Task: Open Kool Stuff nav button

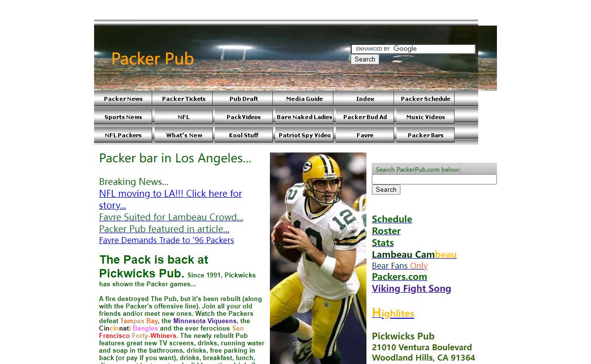Action: (x=244, y=135)
